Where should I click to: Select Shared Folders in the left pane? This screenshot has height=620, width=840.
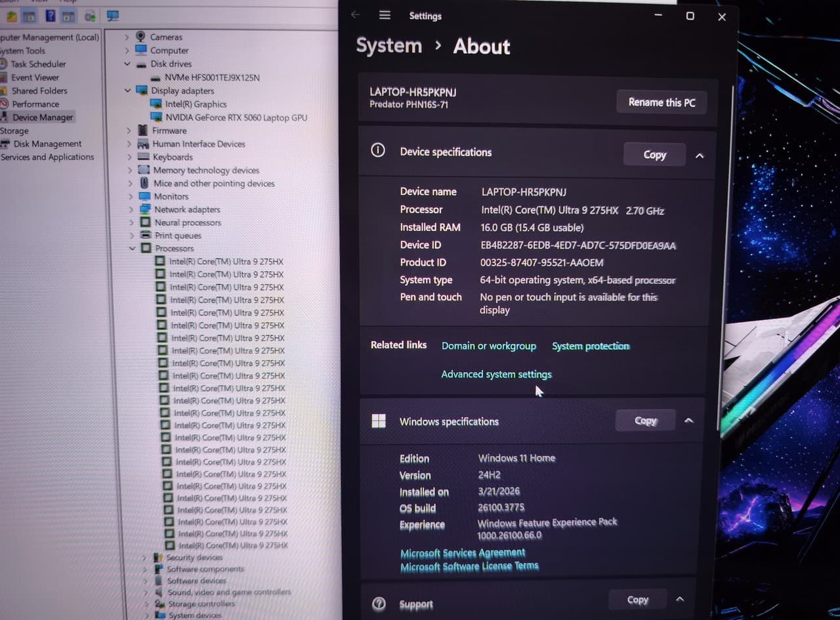click(x=39, y=91)
